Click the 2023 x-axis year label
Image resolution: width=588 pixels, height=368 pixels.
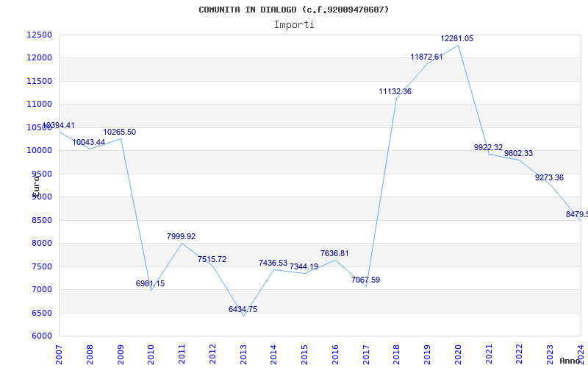[x=550, y=355]
